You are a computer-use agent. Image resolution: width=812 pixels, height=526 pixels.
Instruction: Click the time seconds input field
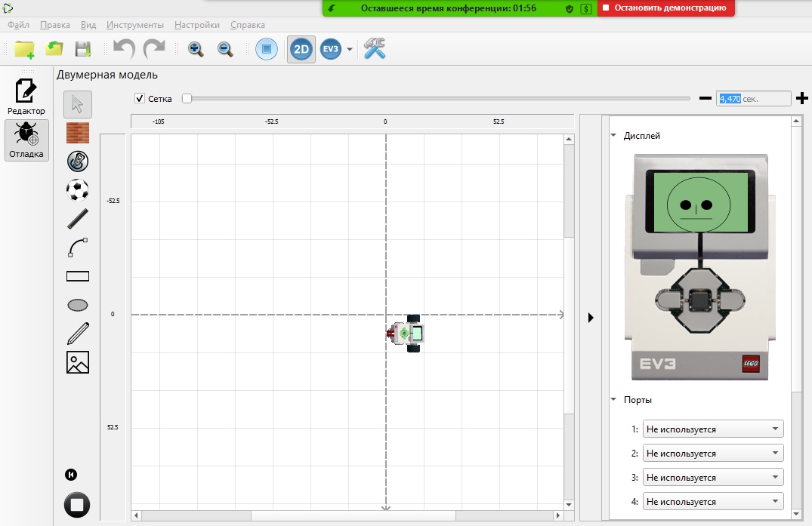752,99
